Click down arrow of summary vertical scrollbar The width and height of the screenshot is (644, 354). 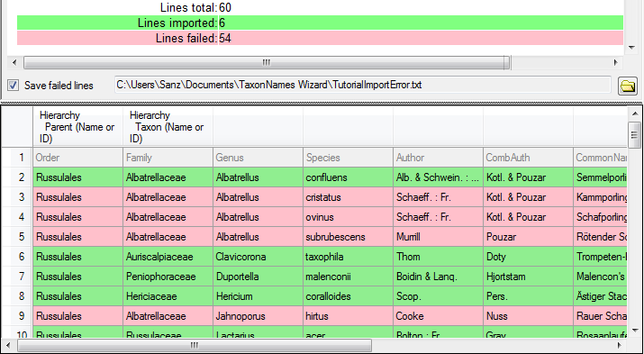click(x=632, y=48)
